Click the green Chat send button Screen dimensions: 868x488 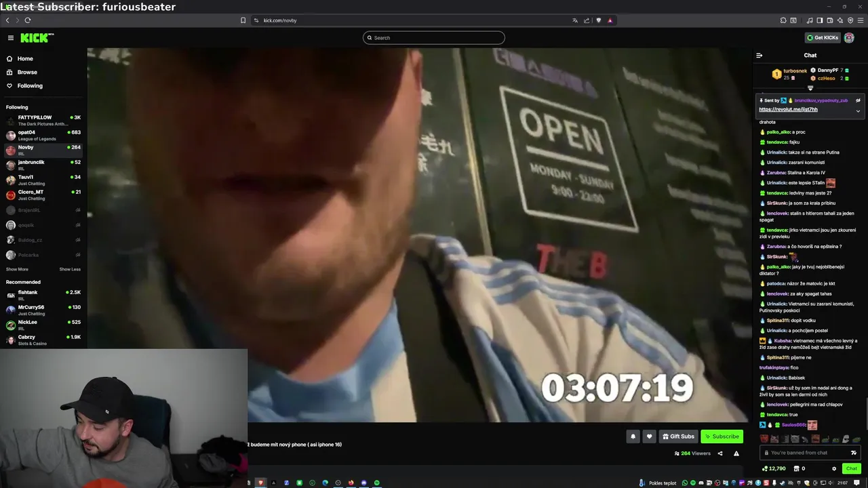(x=851, y=468)
